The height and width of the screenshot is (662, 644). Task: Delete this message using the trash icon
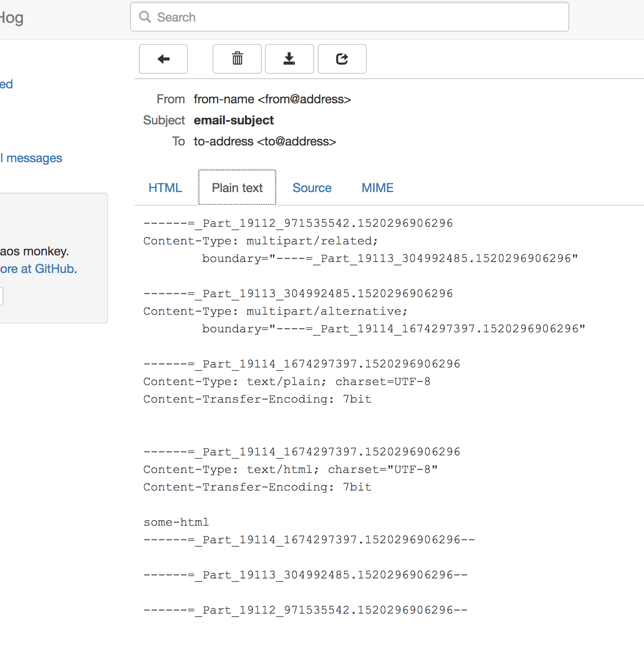pyautogui.click(x=237, y=59)
